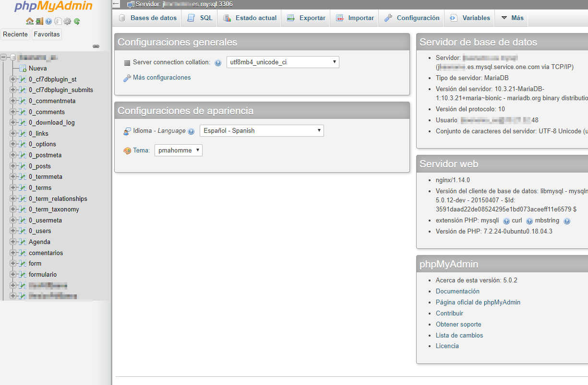Open the Más configuraciones link
Image resolution: width=588 pixels, height=385 pixels.
click(x=162, y=78)
